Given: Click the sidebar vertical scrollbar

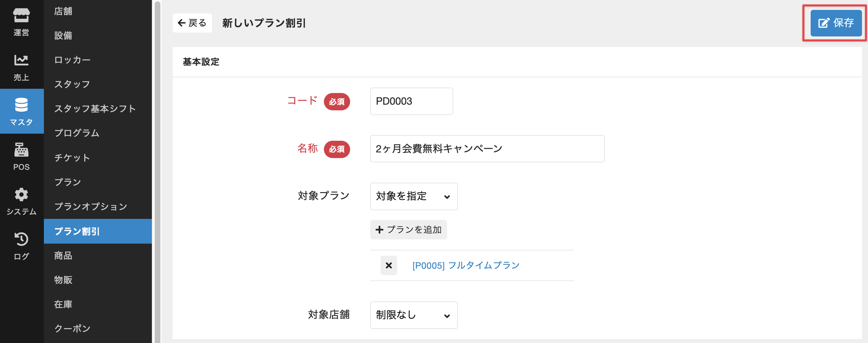Looking at the screenshot, I should (158, 171).
